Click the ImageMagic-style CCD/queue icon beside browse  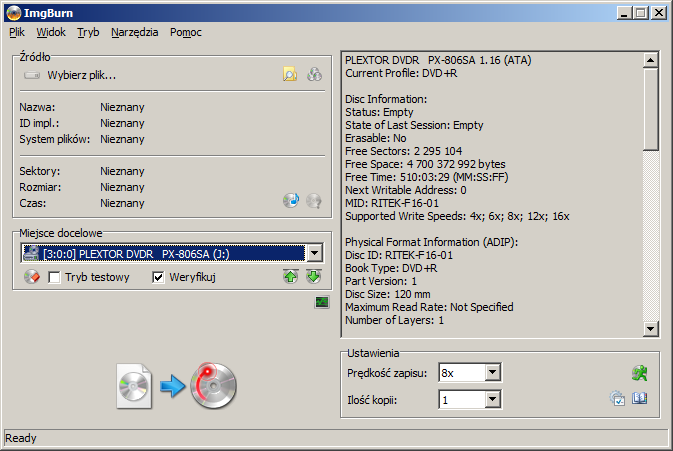coord(314,75)
